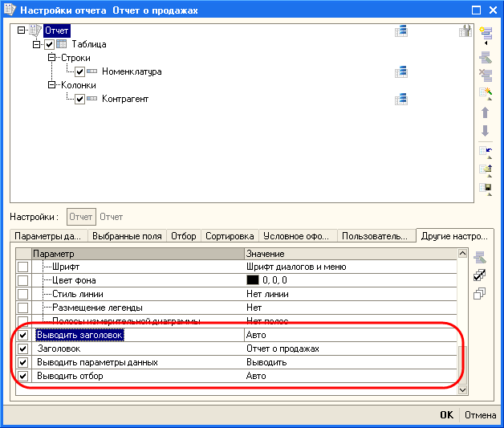Collapse the Отчет root tree node
Image resolution: width=504 pixels, height=428 pixels.
point(21,31)
